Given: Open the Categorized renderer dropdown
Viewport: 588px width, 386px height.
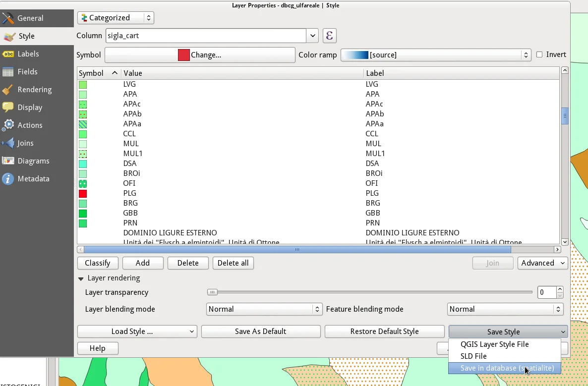Looking at the screenshot, I should coord(116,18).
